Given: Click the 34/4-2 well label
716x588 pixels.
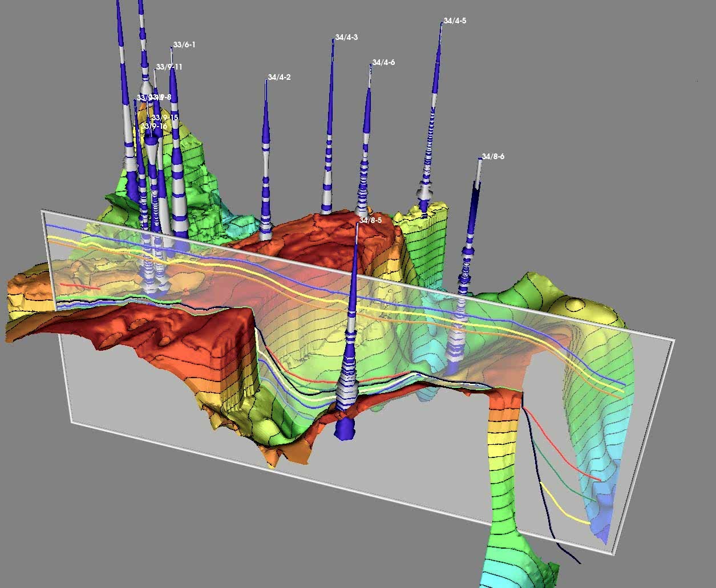Looking at the screenshot, I should click(x=280, y=78).
